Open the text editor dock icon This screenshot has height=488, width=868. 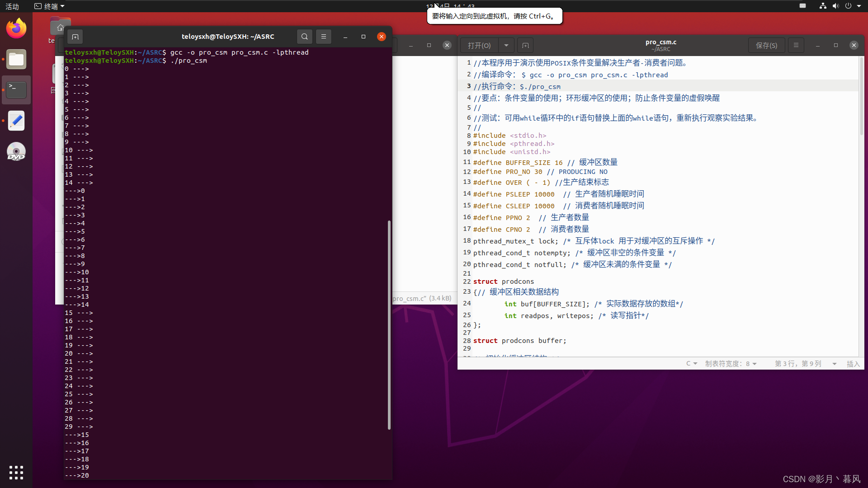pyautogui.click(x=16, y=121)
